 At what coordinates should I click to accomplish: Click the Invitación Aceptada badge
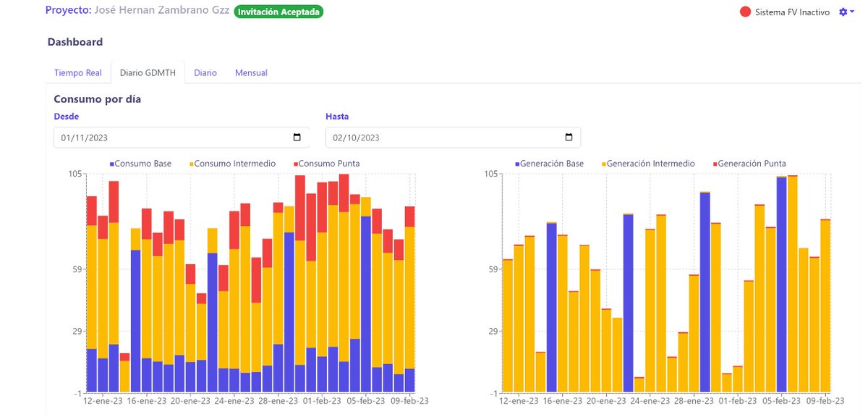(x=278, y=12)
